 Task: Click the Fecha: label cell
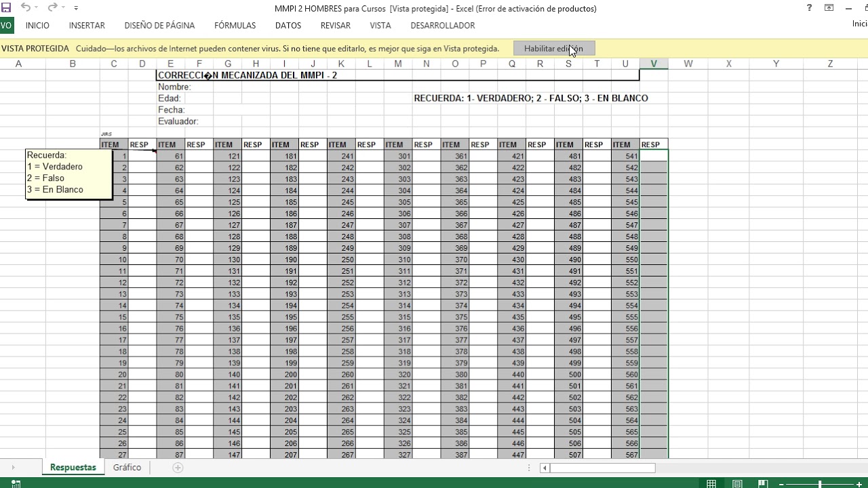171,110
